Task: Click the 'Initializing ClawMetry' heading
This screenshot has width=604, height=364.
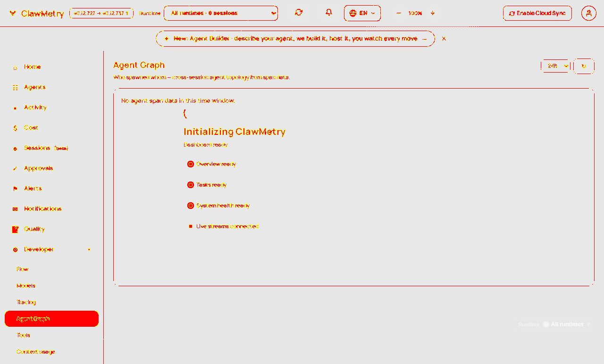Action: pos(235,132)
